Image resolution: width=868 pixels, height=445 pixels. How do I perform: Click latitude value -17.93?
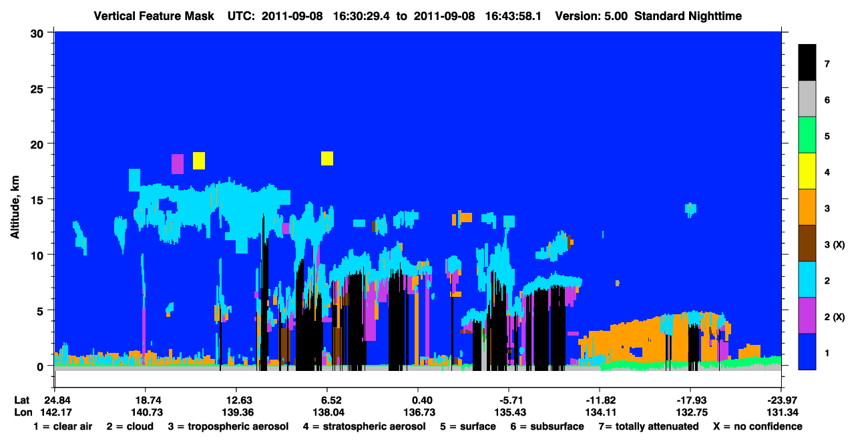[691, 400]
